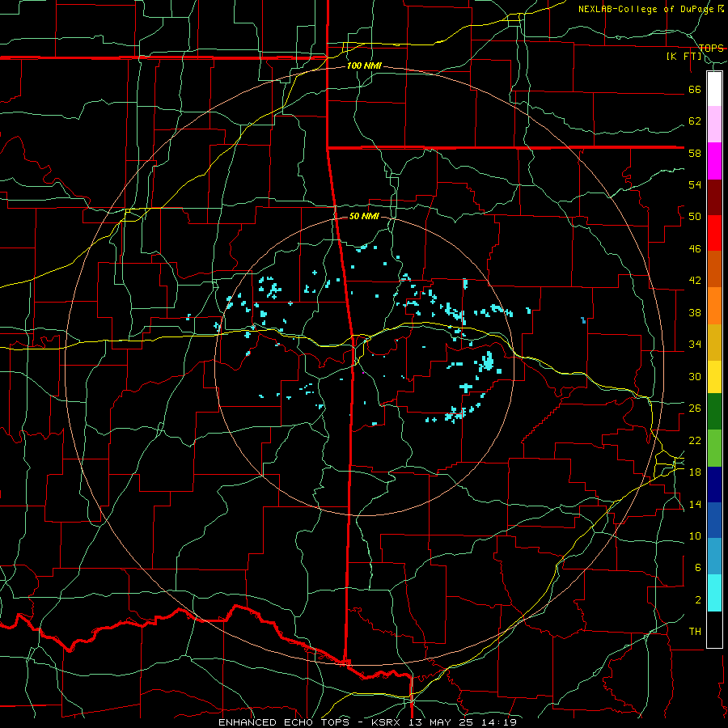The width and height of the screenshot is (728, 728).
Task: Click the legend value '26'
Action: point(695,408)
